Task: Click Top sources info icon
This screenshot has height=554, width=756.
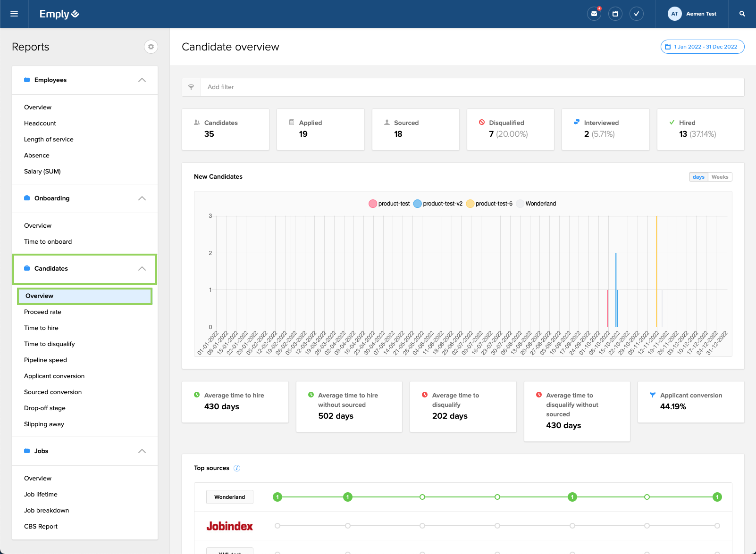Action: (x=237, y=468)
